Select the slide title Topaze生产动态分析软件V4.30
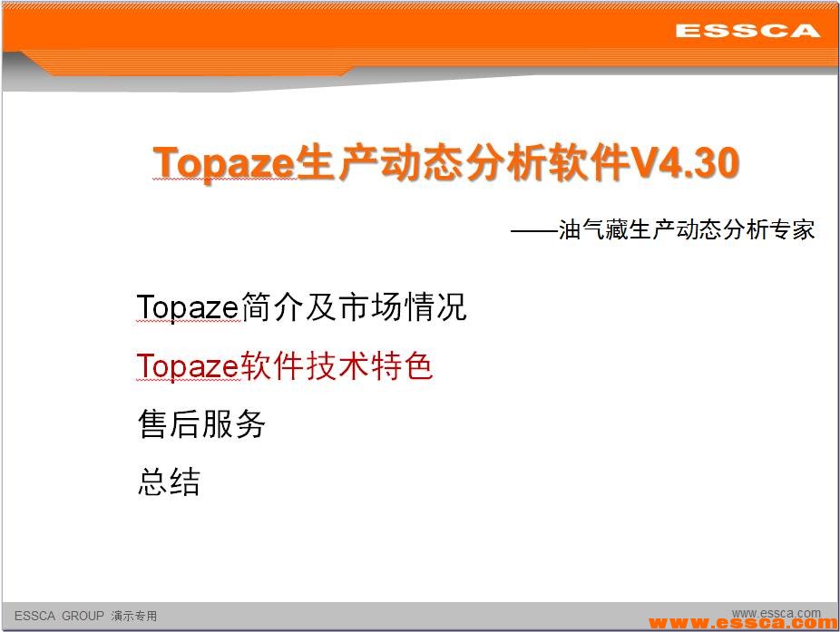The height and width of the screenshot is (632, 840). tap(446, 164)
